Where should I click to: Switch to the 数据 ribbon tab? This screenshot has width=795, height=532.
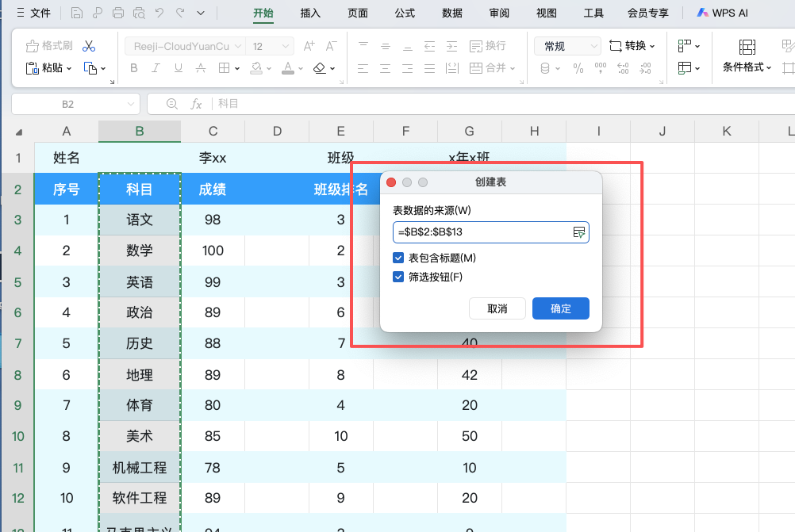click(x=451, y=13)
